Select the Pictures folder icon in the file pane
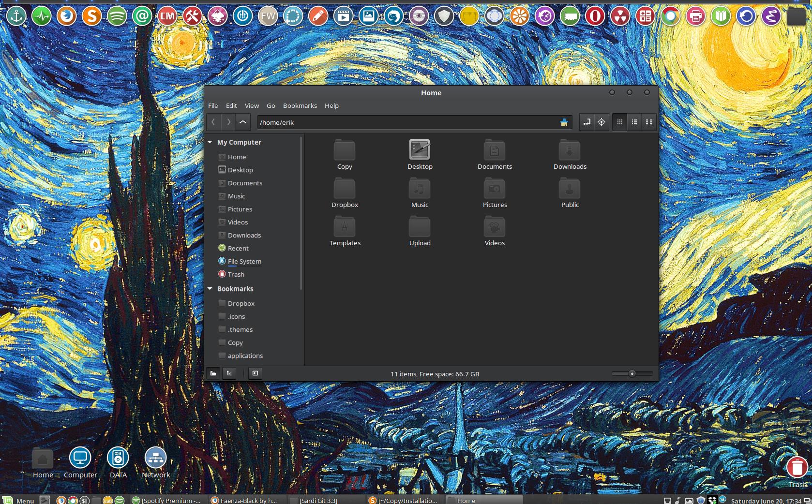Screen dimensions: 812x504 pyautogui.click(x=495, y=188)
